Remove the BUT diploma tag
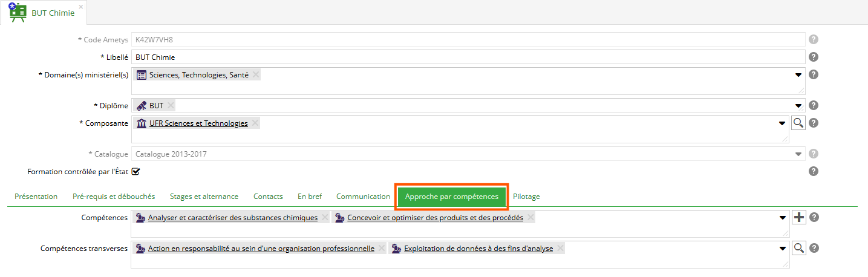 pyautogui.click(x=171, y=105)
